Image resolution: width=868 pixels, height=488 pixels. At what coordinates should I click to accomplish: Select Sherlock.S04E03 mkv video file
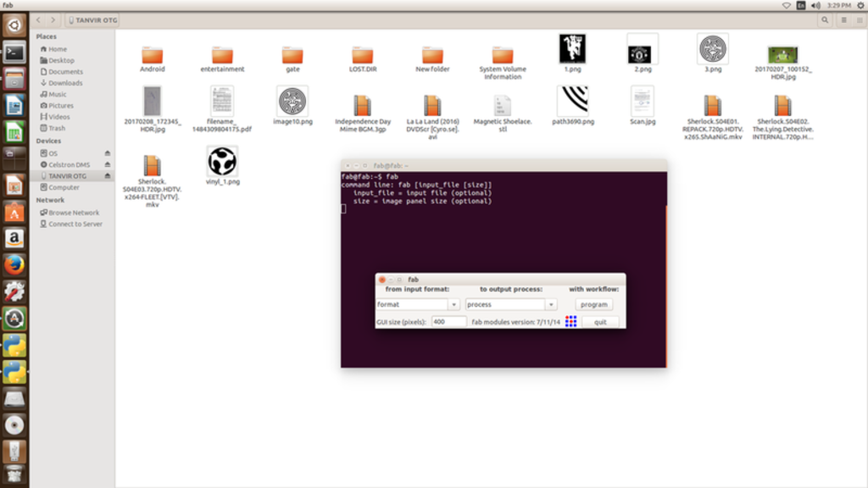coord(153,180)
